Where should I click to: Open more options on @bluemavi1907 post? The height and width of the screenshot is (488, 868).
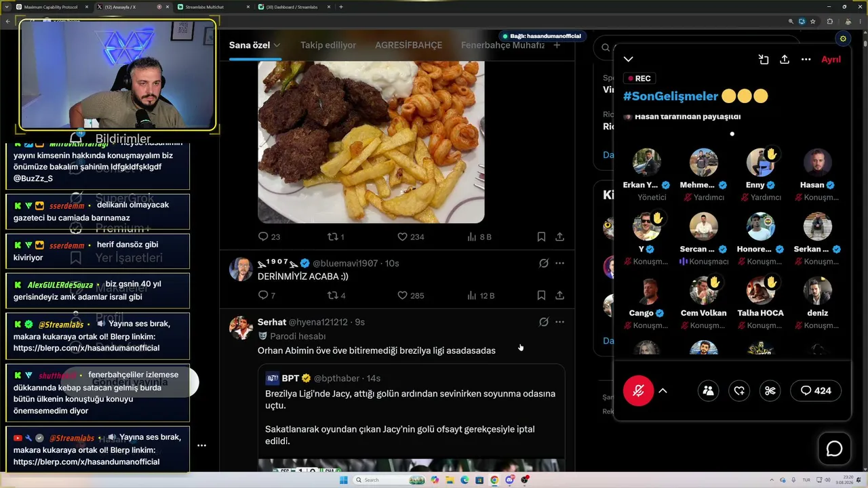pyautogui.click(x=559, y=263)
